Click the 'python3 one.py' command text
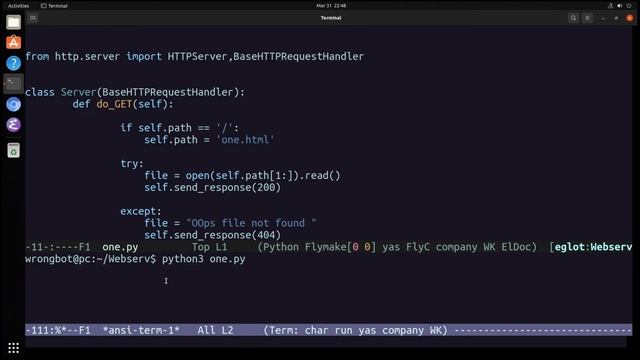The height and width of the screenshot is (360, 640). 204,259
